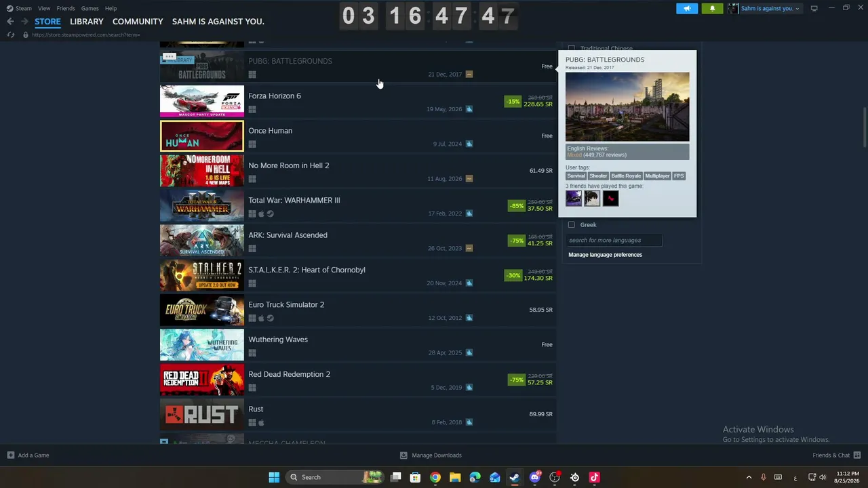Open TikTok from the taskbar
Viewport: 868px width, 488px height.
click(x=595, y=477)
